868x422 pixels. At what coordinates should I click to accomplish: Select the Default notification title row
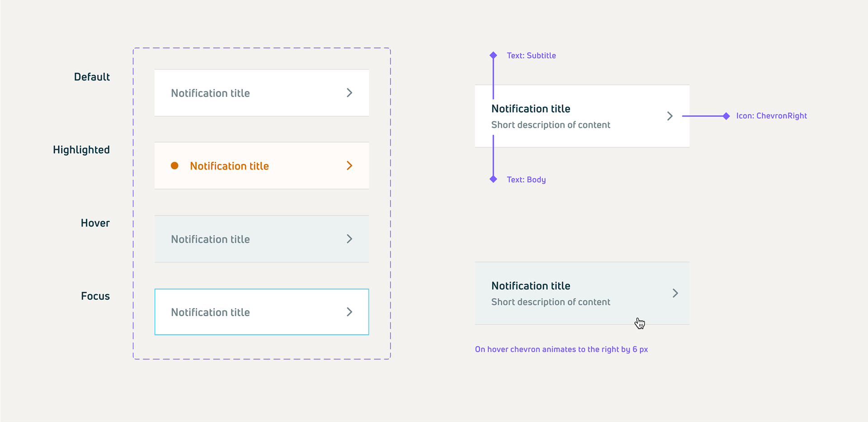(x=262, y=93)
